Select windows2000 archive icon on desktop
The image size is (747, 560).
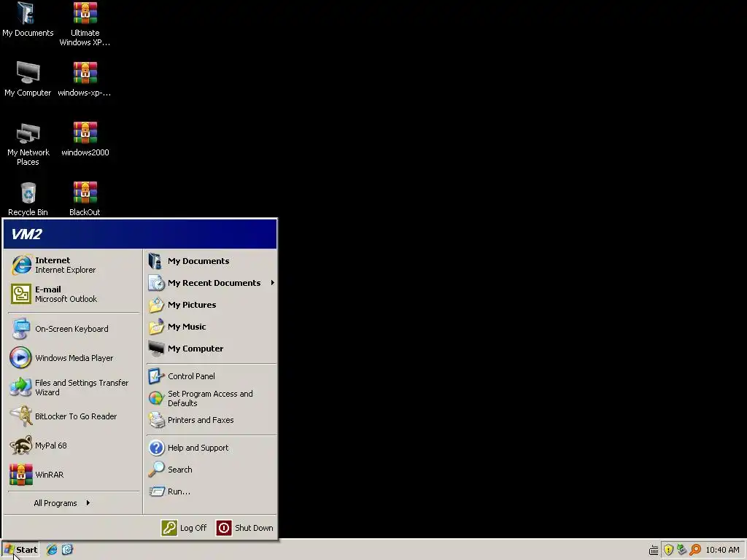click(x=85, y=139)
